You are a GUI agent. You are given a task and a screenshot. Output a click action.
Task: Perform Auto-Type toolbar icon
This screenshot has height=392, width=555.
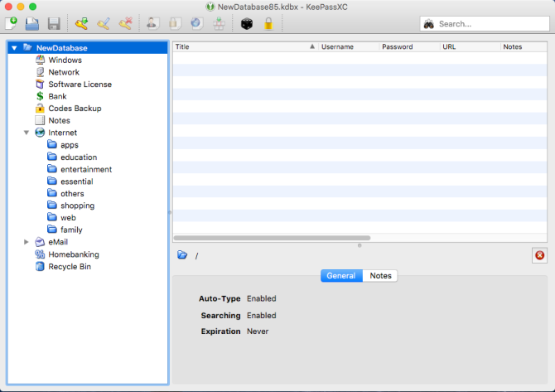pyautogui.click(x=219, y=24)
